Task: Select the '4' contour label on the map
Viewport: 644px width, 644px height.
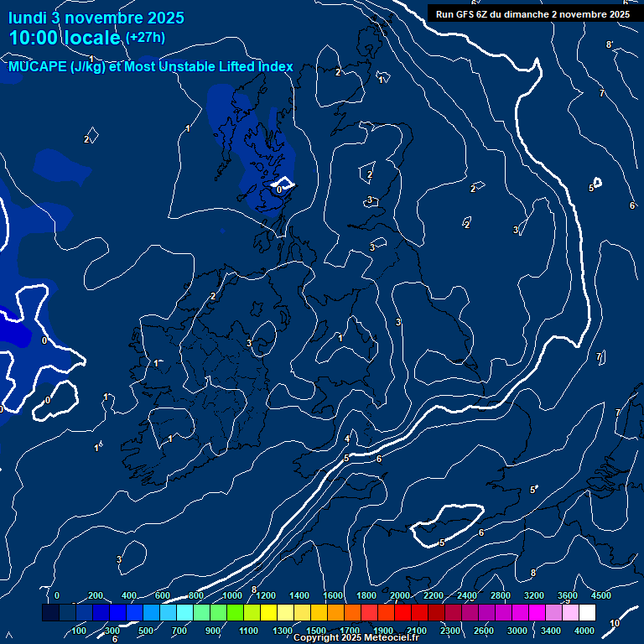Action: tap(347, 439)
